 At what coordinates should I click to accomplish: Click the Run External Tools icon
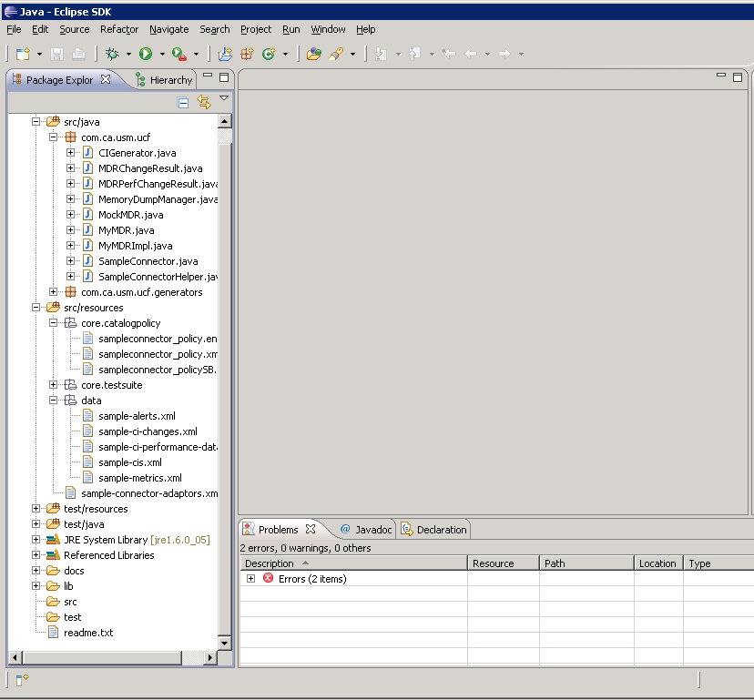(178, 55)
